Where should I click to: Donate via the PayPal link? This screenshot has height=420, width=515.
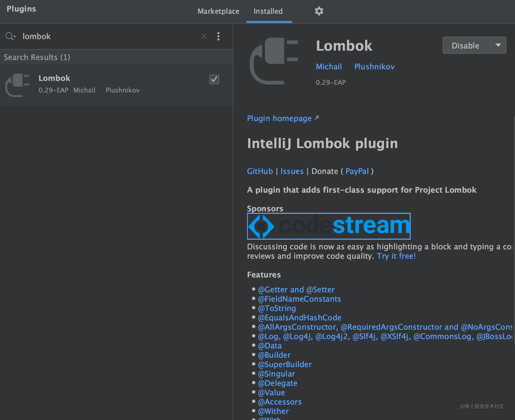pyautogui.click(x=357, y=171)
